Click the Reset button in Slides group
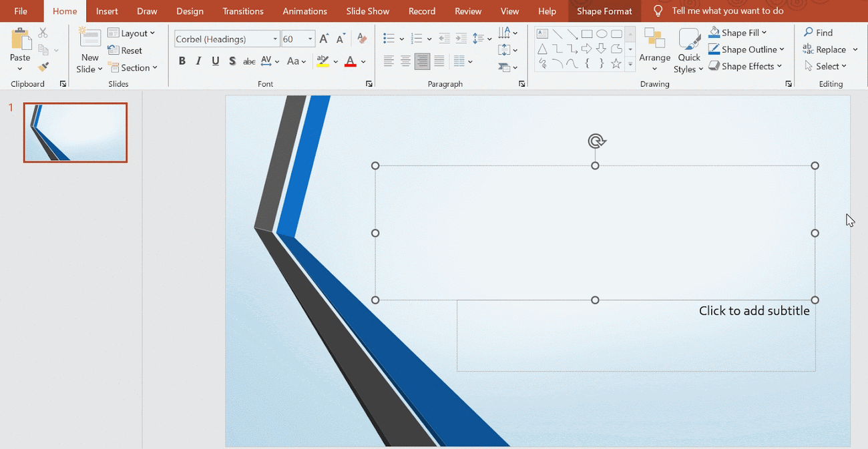The width and height of the screenshot is (868, 449). [125, 50]
